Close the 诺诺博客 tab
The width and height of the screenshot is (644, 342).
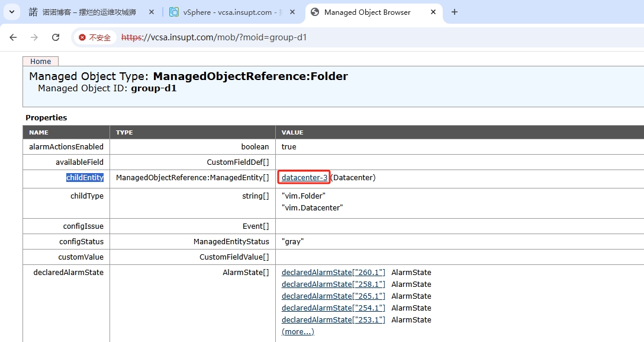click(151, 12)
